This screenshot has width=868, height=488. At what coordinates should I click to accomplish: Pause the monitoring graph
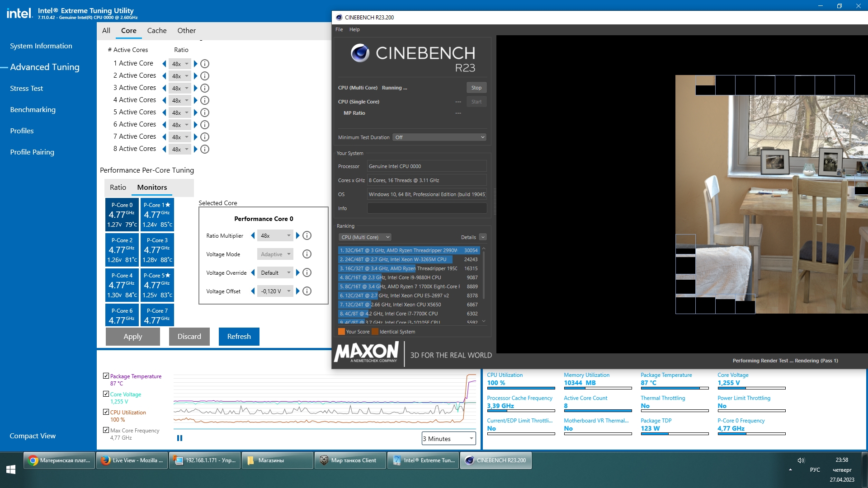179,438
